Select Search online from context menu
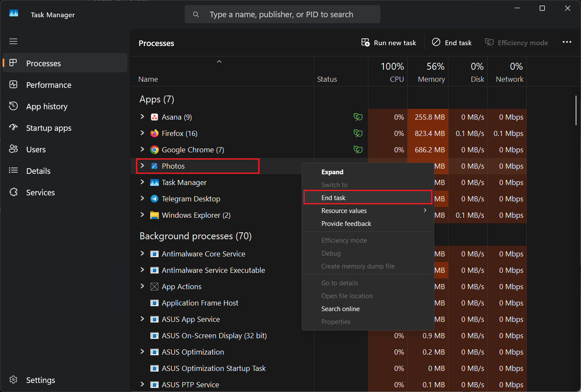Screen dimensions: 581x392 [x=340, y=309]
